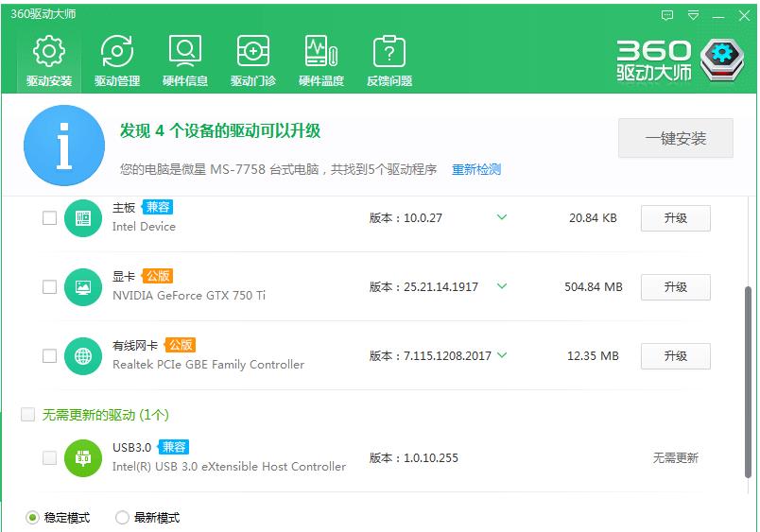Expand version dropdown for 显卡 25.21.14.1917
The height and width of the screenshot is (532, 760).
coord(502,286)
